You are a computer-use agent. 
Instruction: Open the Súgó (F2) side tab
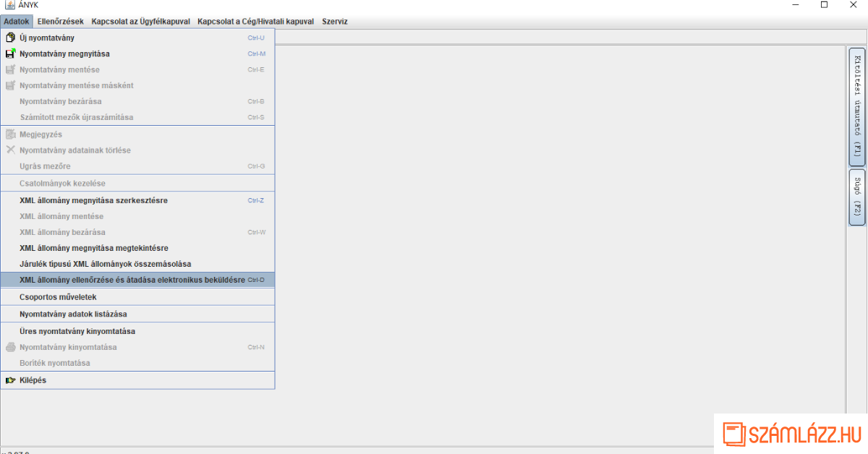coord(856,197)
